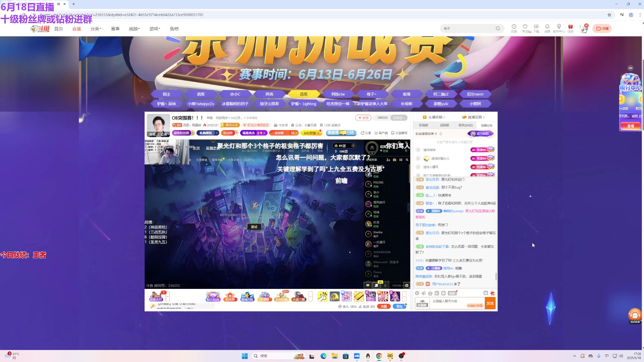The image size is (644, 362).
Task: Open the 粉丝钓鱼 activity icon
Action: point(281,296)
